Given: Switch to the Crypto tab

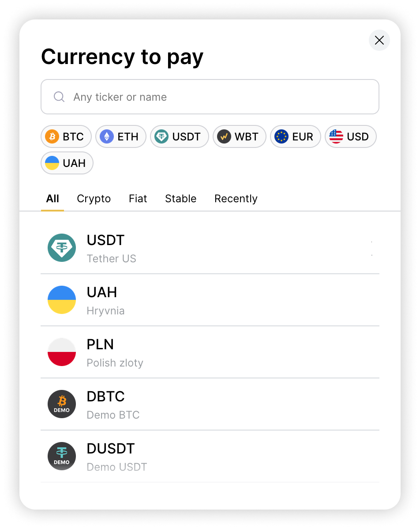Looking at the screenshot, I should point(94,199).
